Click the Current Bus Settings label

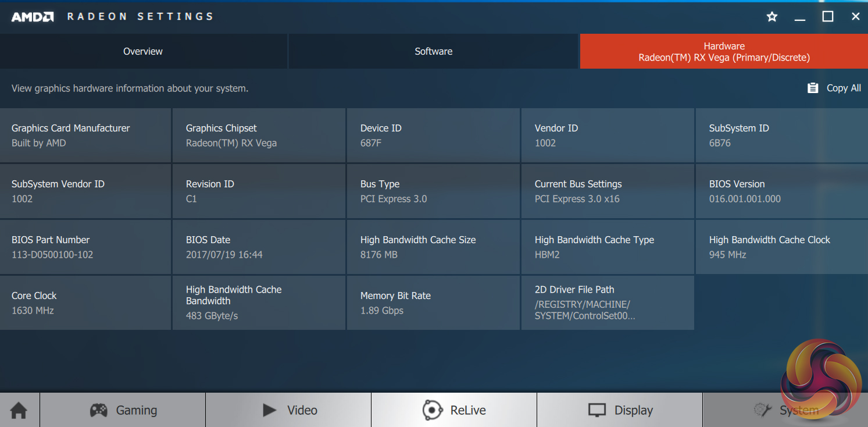tap(578, 184)
